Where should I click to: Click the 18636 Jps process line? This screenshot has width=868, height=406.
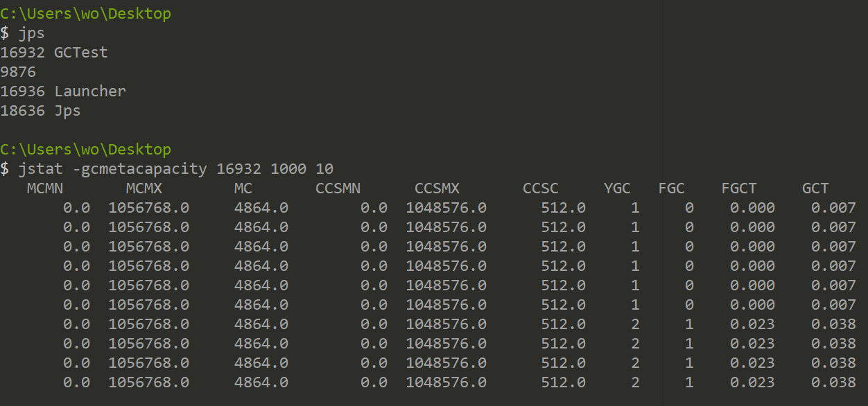click(40, 111)
